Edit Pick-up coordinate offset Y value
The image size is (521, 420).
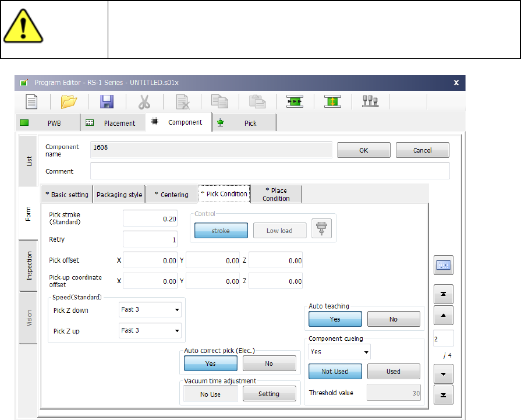[212, 281]
